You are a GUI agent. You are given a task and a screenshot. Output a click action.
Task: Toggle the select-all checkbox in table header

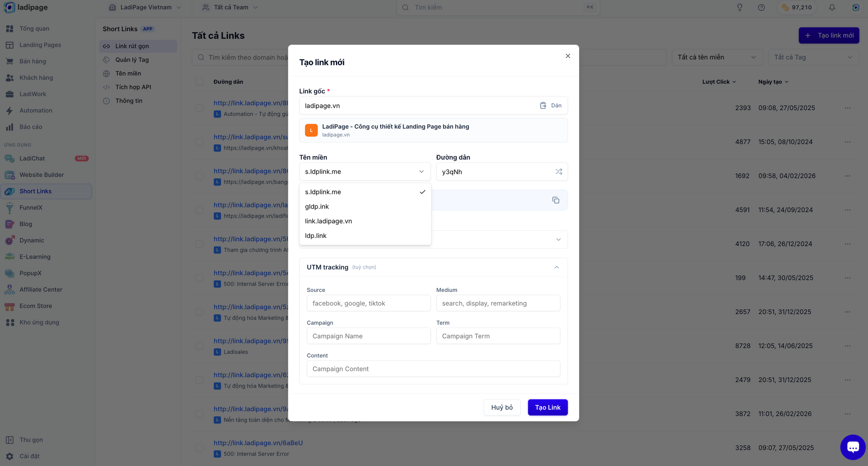point(199,82)
